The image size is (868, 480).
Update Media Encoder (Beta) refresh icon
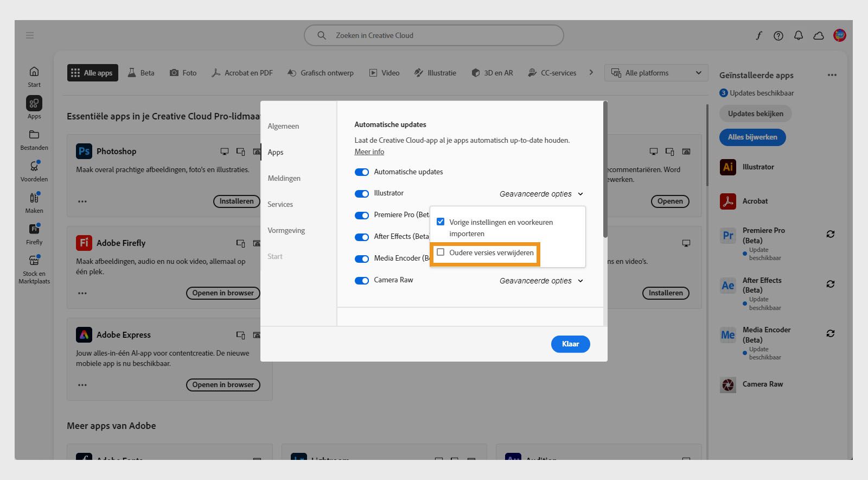click(x=831, y=333)
